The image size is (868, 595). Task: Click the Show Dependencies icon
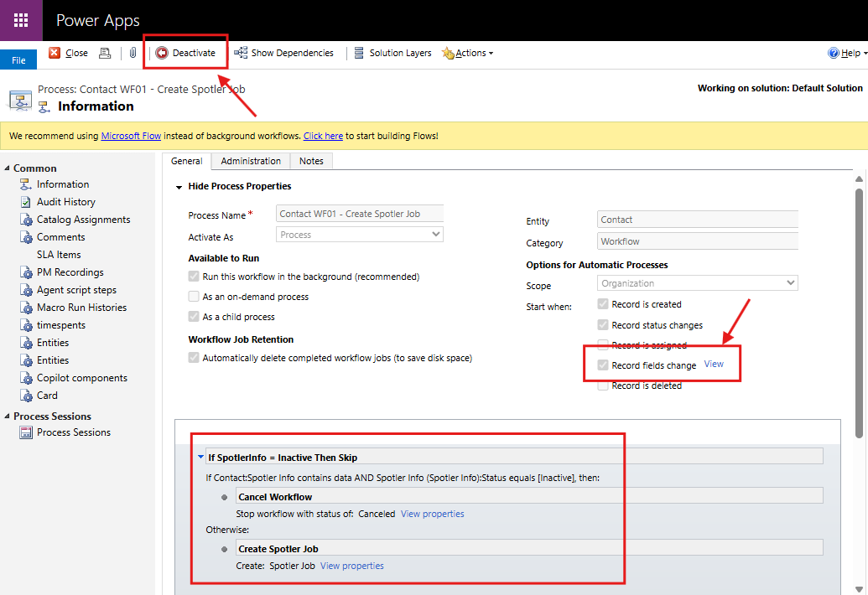pos(240,53)
